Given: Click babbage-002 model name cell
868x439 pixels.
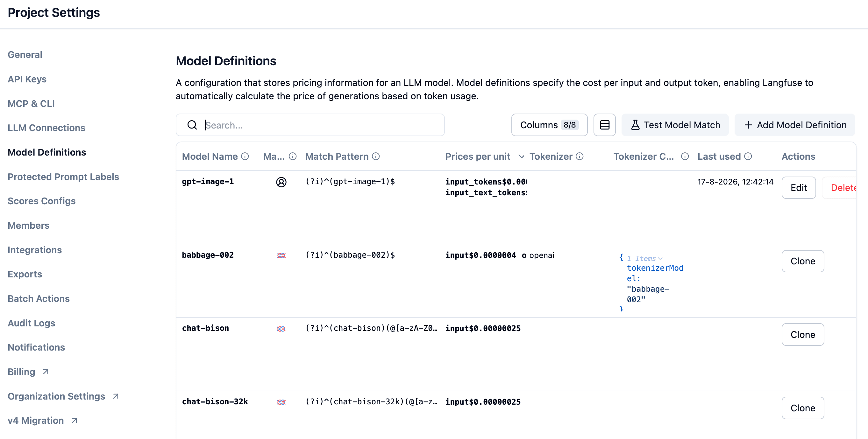Looking at the screenshot, I should pyautogui.click(x=208, y=255).
